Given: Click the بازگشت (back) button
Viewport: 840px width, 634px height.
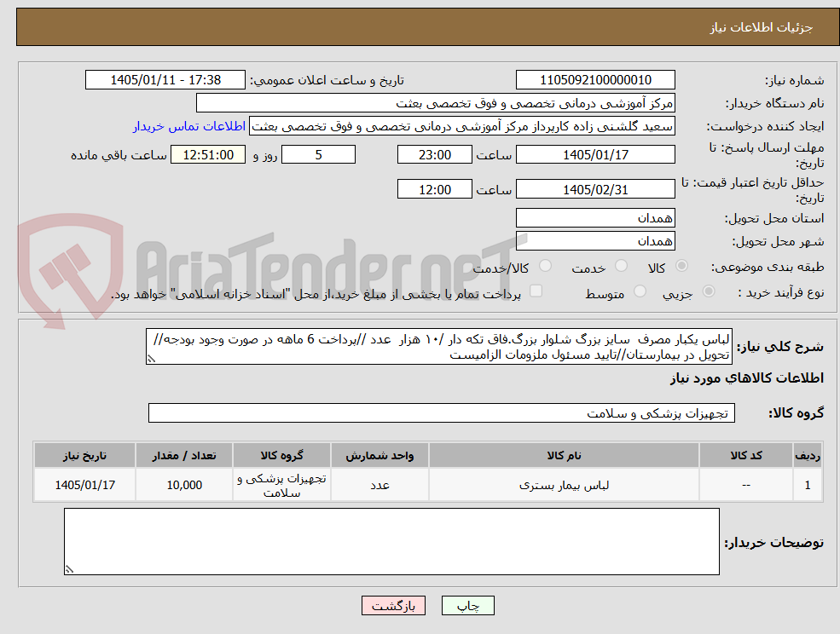Looking at the screenshot, I should [393, 606].
